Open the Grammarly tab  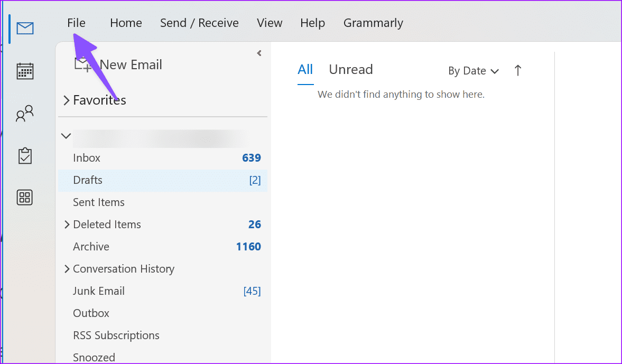(373, 22)
